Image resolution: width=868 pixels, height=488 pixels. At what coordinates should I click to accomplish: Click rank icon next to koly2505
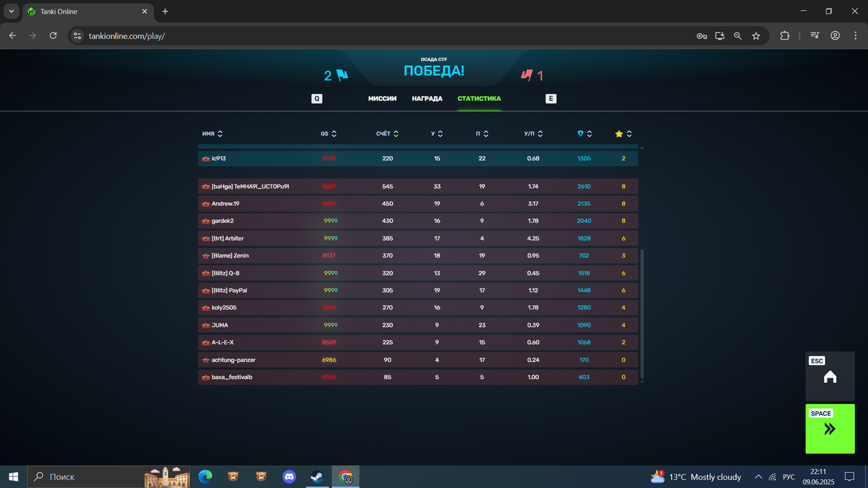205,308
